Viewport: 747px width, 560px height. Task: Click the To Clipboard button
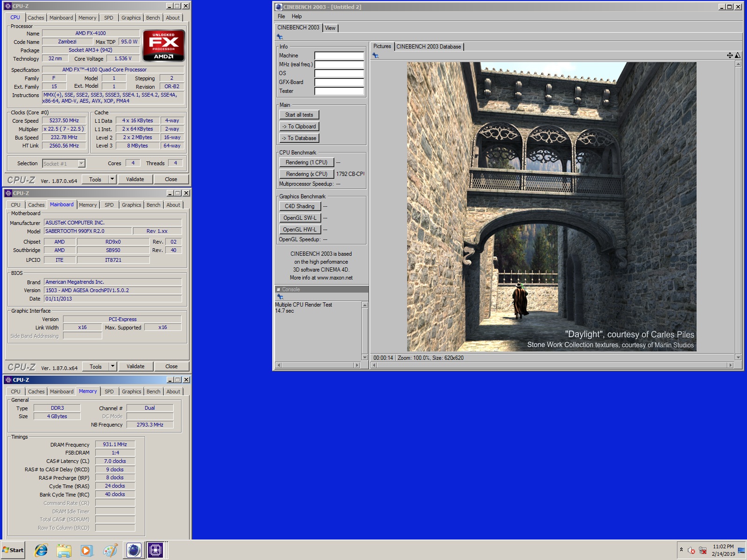(x=299, y=126)
